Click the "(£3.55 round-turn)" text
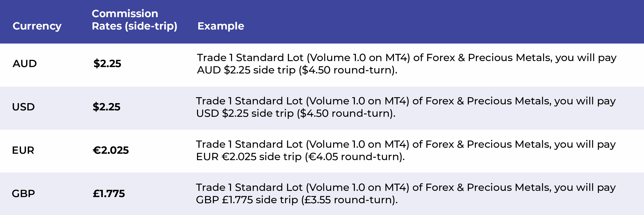This screenshot has width=644, height=215. pyautogui.click(x=349, y=200)
